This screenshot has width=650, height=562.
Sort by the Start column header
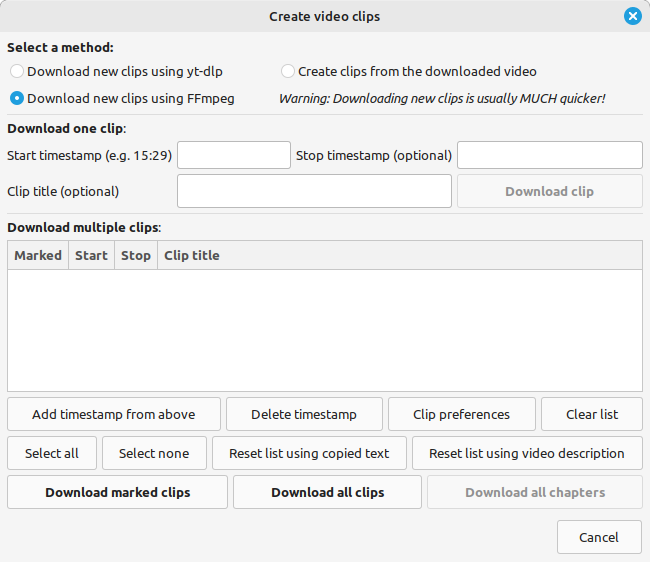click(x=91, y=255)
